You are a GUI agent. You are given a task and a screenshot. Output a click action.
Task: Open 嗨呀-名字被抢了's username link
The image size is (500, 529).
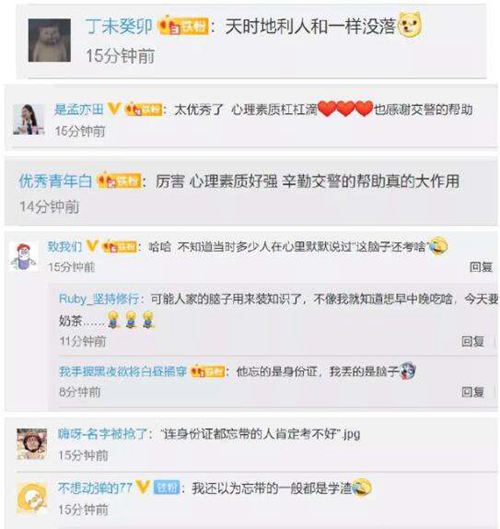pos(102,434)
